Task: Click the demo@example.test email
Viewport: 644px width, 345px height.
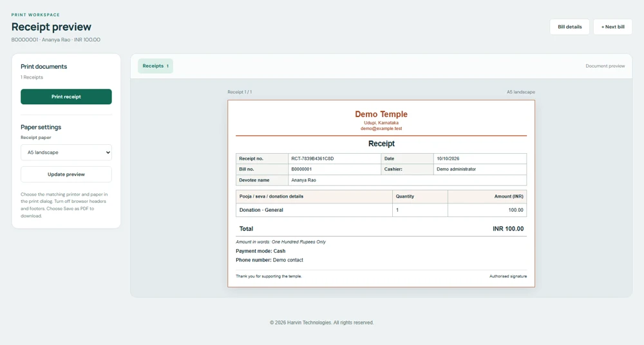Action: point(381,129)
